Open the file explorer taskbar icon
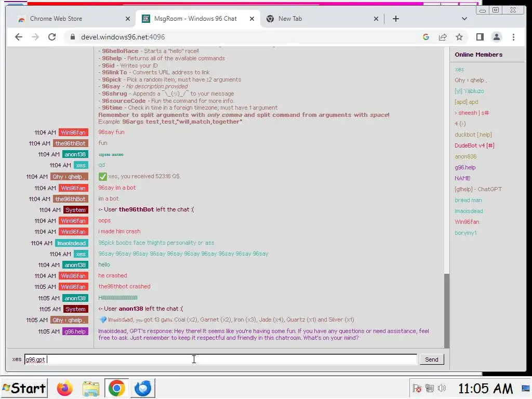Viewport: 532px width, 399px height. click(x=90, y=388)
